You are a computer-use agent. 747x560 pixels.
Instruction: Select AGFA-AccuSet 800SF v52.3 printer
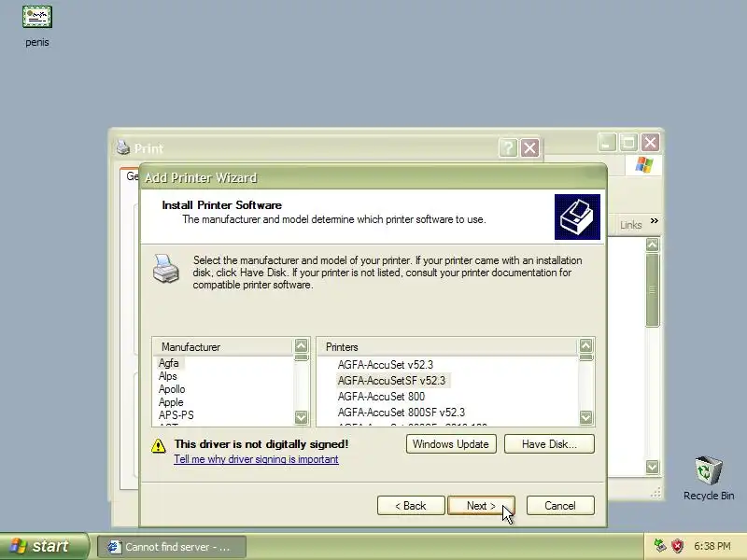(x=402, y=413)
